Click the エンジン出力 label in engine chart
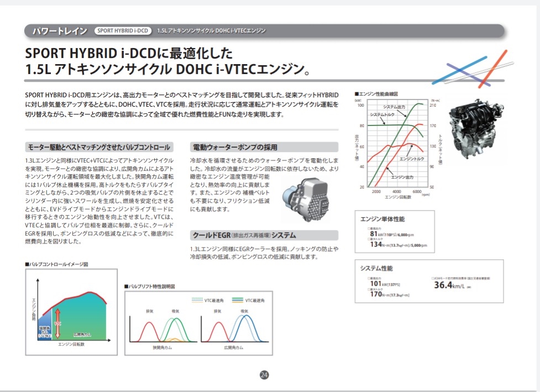The image size is (540, 392). tap(402, 177)
